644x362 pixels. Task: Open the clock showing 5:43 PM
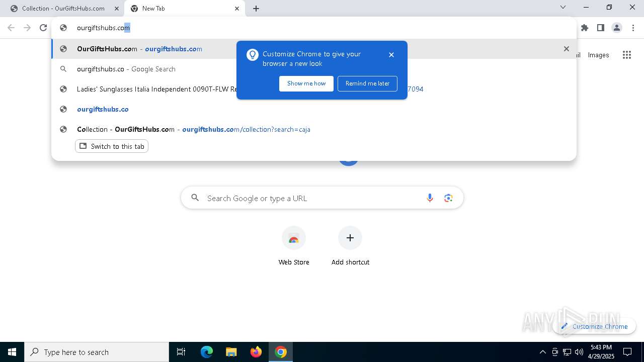click(601, 352)
